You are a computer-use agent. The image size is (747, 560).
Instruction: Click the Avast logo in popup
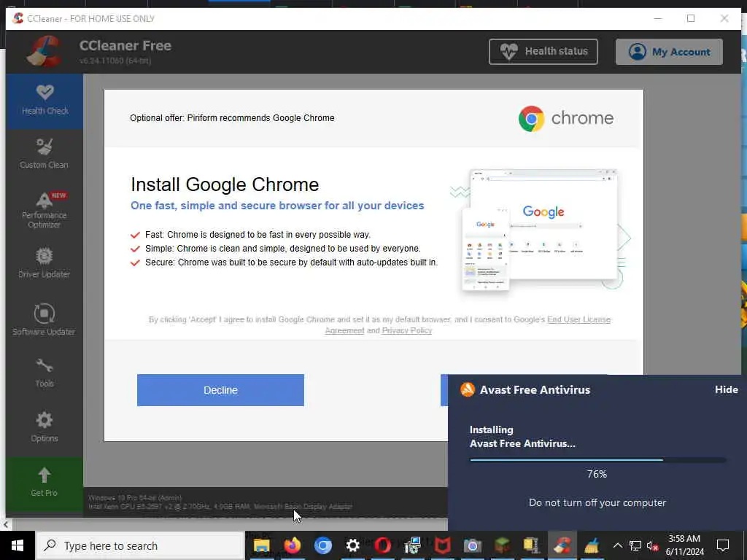coord(468,389)
